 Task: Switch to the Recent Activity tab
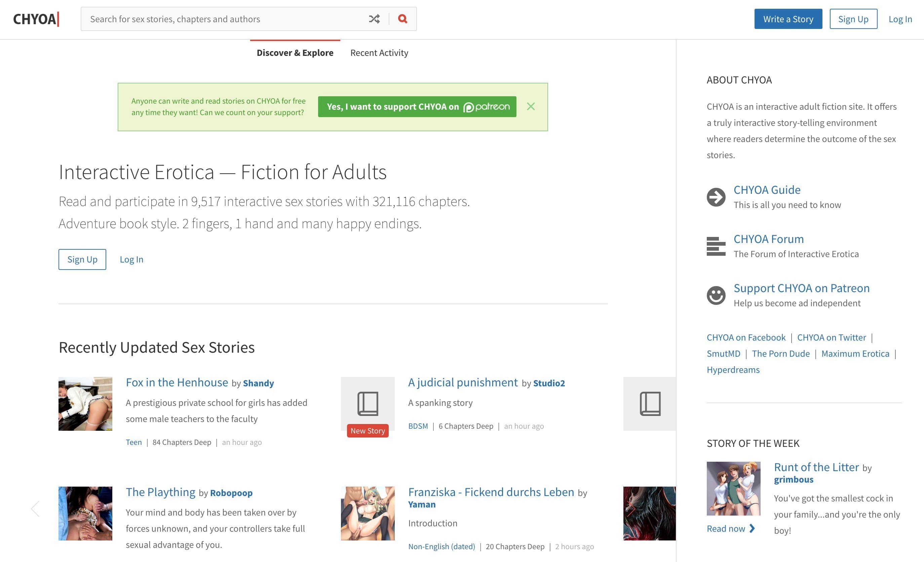tap(379, 53)
